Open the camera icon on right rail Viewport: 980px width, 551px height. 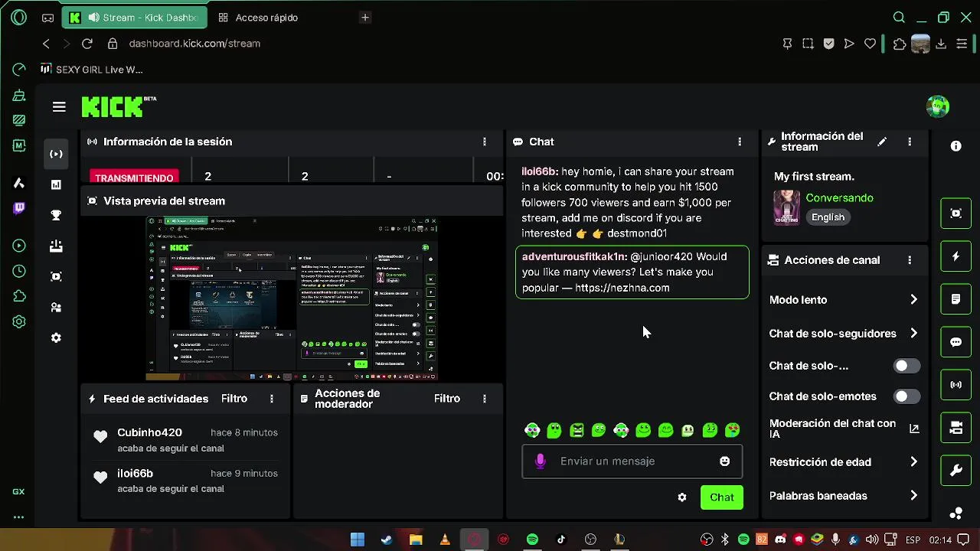click(x=955, y=428)
